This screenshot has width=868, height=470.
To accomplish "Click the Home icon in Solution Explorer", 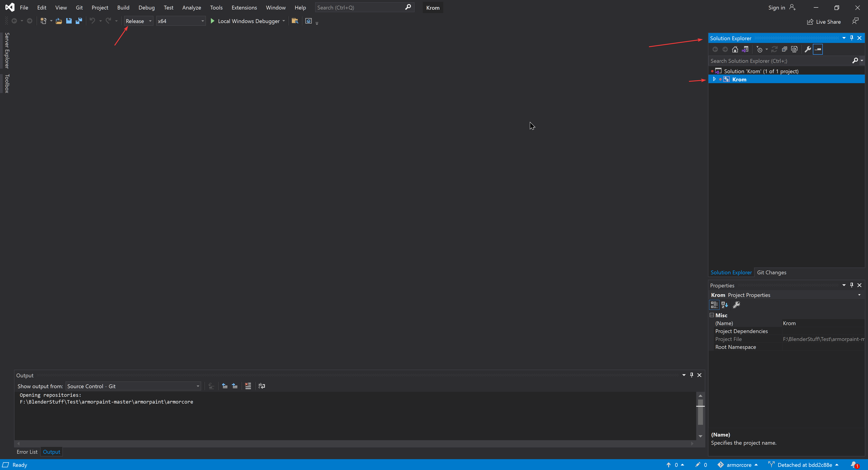I will (735, 49).
